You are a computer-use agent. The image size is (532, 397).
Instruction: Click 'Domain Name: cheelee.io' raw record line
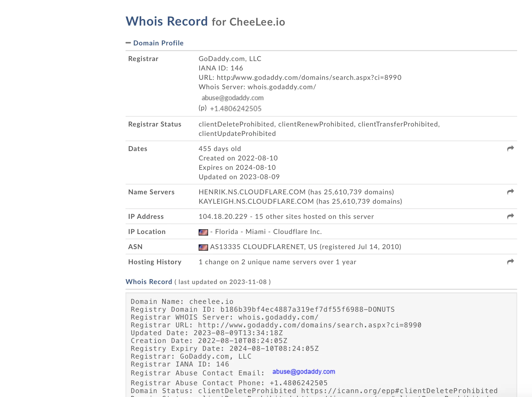[x=182, y=302]
